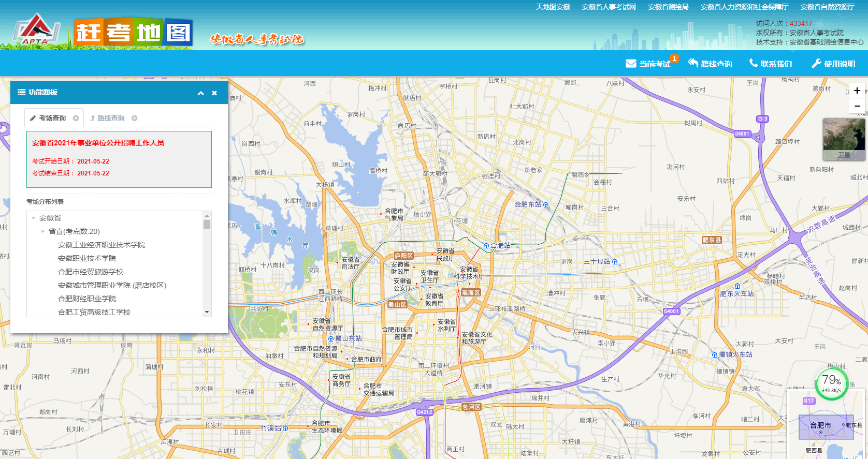Click the list scrollbar up arrow

(207, 215)
